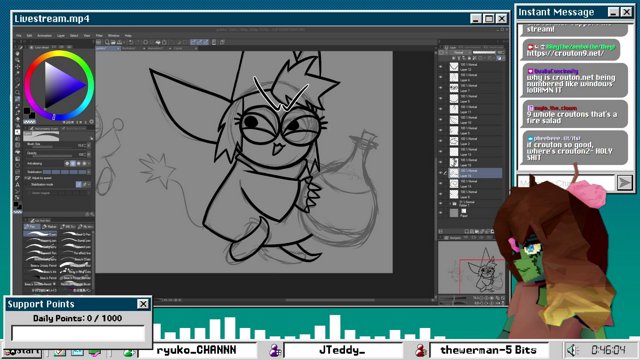Close the Support Points window

143,304
